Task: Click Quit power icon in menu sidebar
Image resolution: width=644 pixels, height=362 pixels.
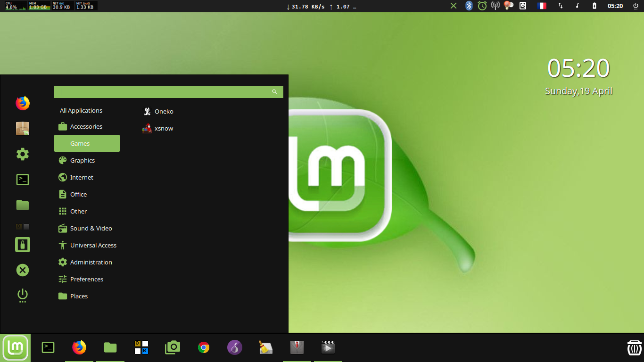Action: (23, 296)
